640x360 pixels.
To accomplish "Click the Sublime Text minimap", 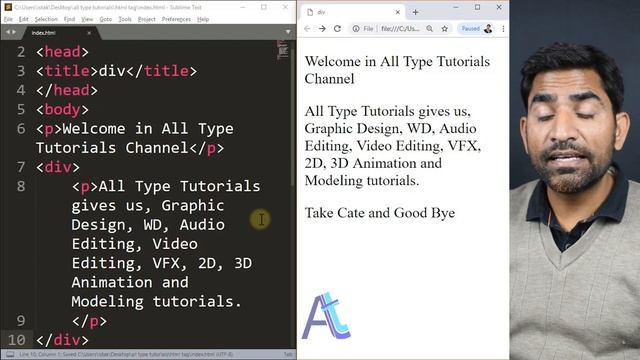I will (282, 50).
